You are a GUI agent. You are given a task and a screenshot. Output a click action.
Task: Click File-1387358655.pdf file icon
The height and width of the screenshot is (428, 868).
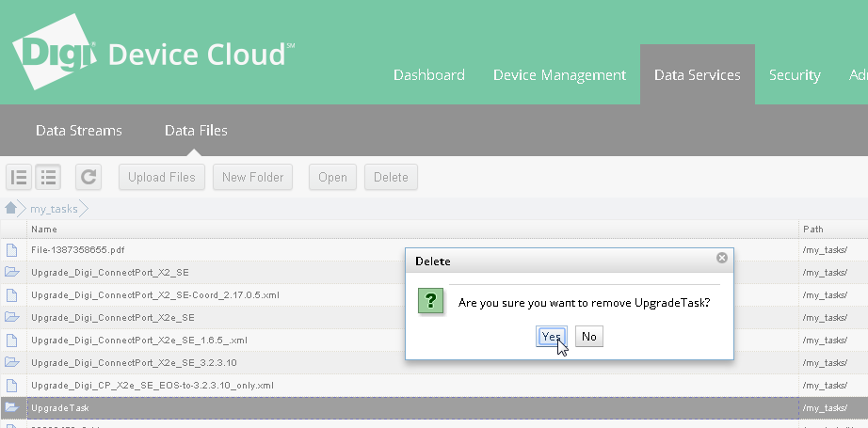click(x=12, y=250)
